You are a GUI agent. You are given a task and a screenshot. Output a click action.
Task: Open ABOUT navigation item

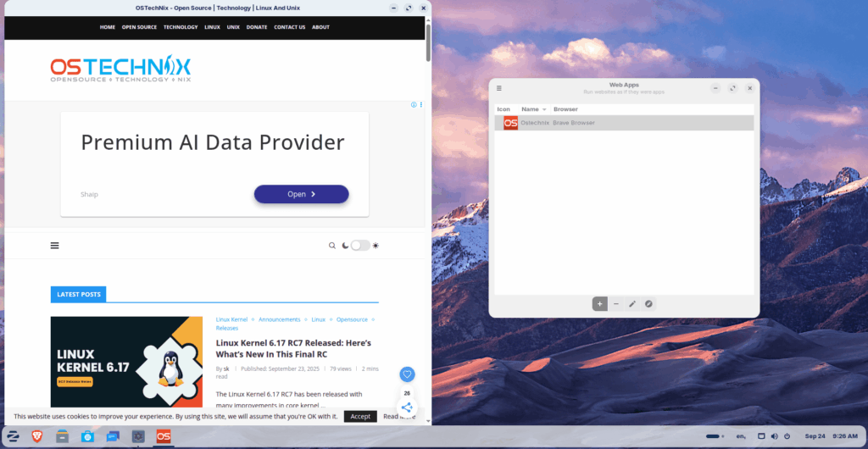tap(320, 27)
